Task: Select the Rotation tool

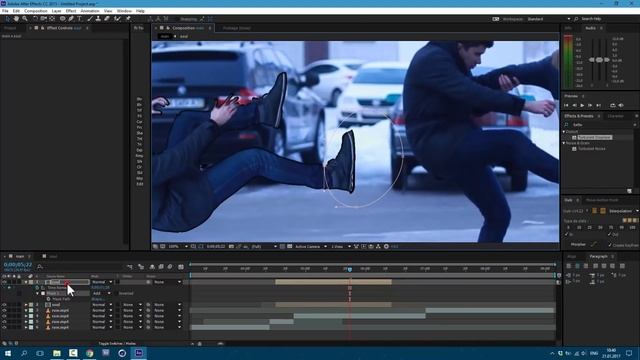Action: pos(35,19)
